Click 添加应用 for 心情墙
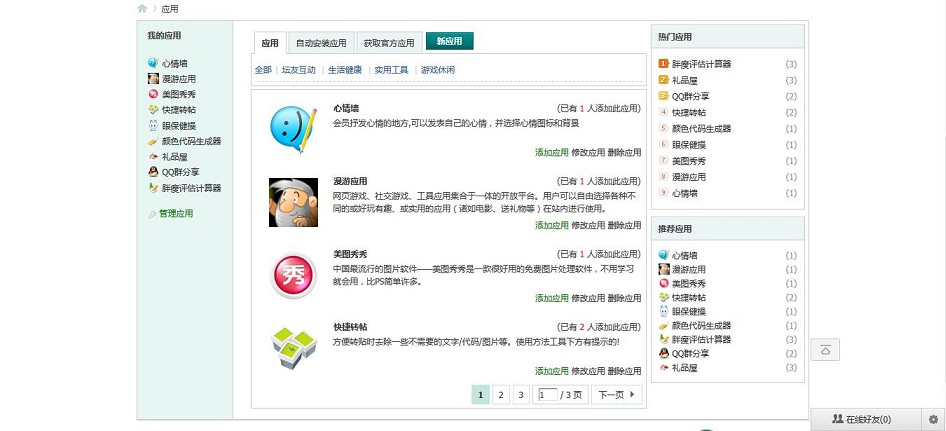Image resolution: width=946 pixels, height=431 pixels. (x=551, y=153)
